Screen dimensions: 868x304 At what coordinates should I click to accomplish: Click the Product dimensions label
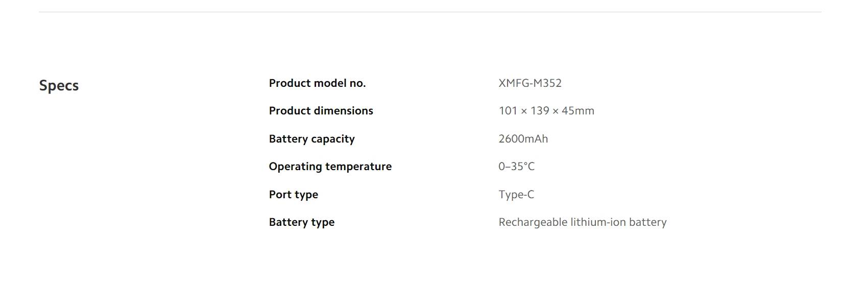[x=321, y=111]
